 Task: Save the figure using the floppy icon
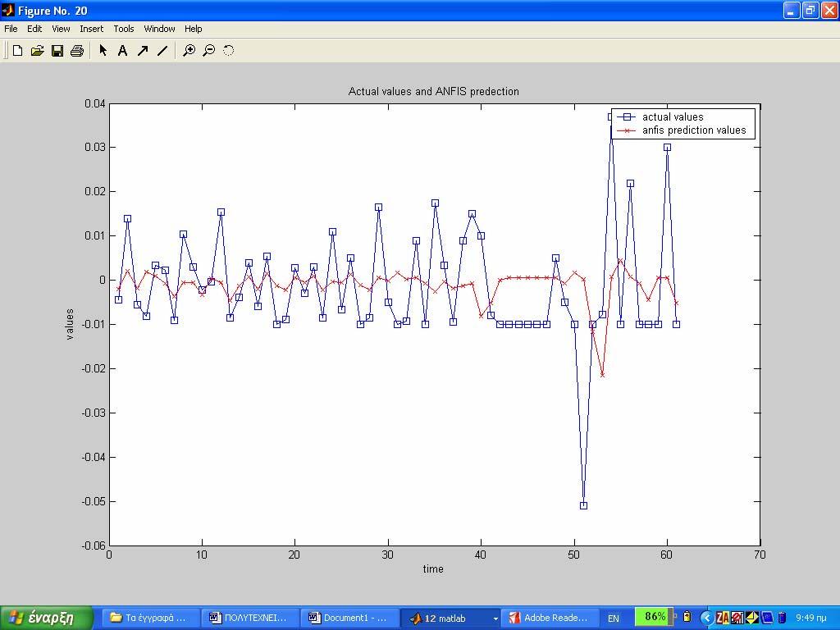(57, 50)
